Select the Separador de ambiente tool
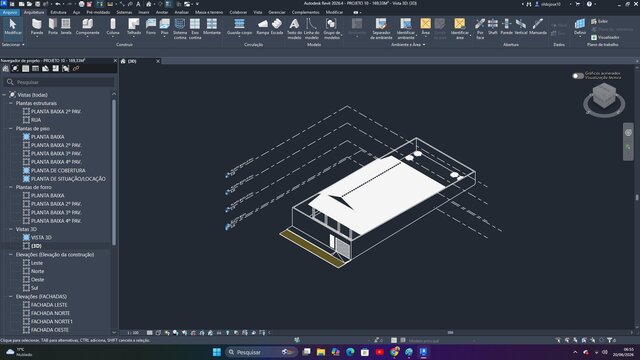Screen dimensions: 640x360 (x=381, y=29)
